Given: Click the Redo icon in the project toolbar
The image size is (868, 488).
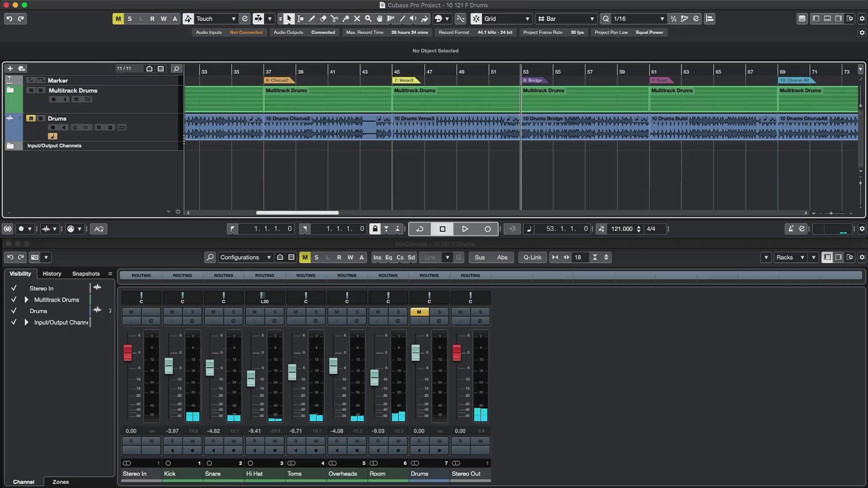Looking at the screenshot, I should [x=21, y=19].
